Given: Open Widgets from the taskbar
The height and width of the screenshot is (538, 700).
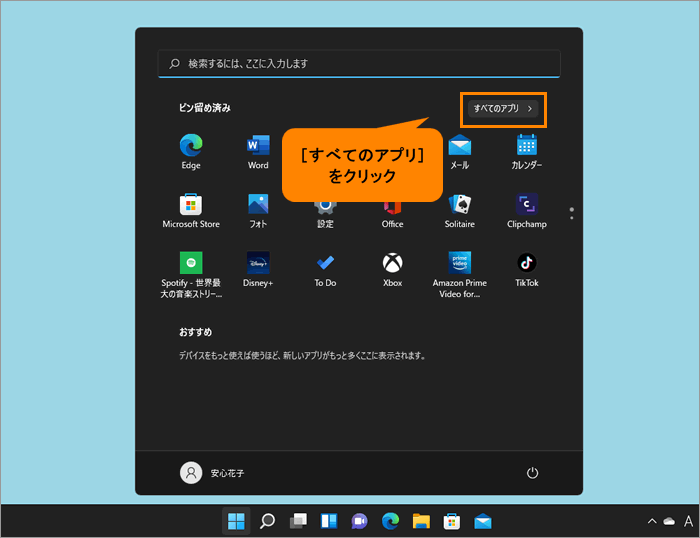Looking at the screenshot, I should 329,521.
